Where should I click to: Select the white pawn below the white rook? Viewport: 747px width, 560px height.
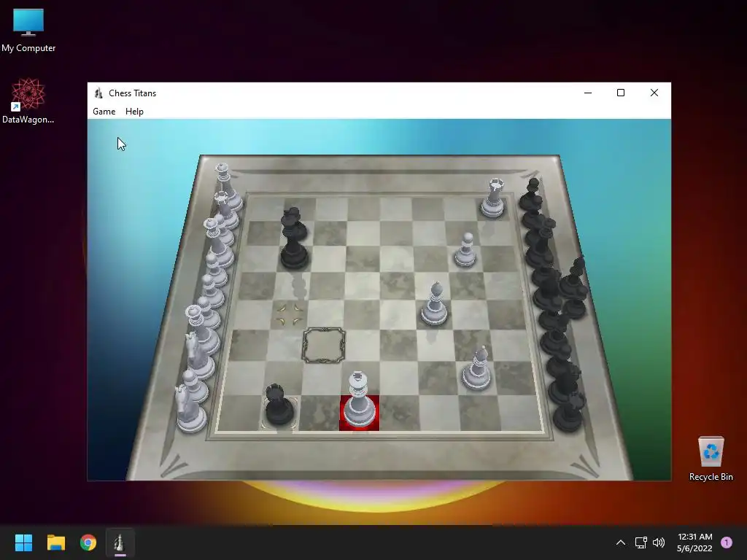click(x=465, y=249)
